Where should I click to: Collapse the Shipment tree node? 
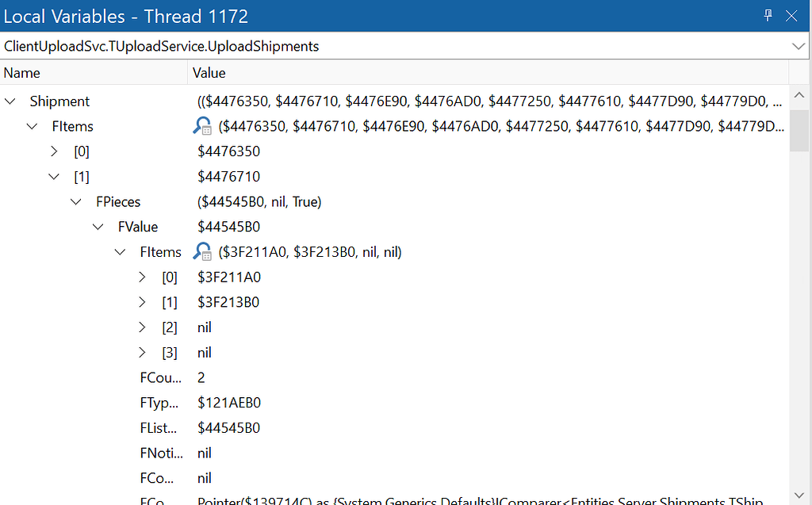(10, 101)
